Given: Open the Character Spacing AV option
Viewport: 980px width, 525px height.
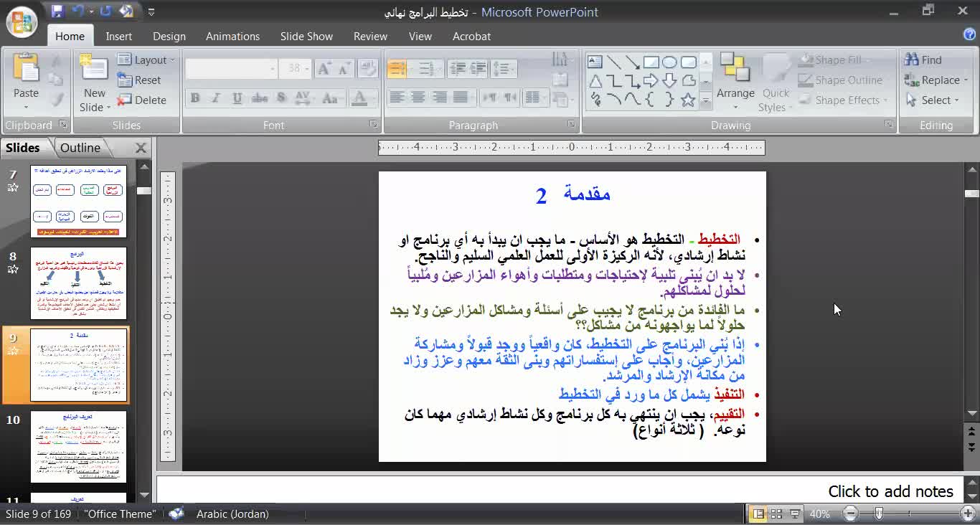Looking at the screenshot, I should point(303,98).
